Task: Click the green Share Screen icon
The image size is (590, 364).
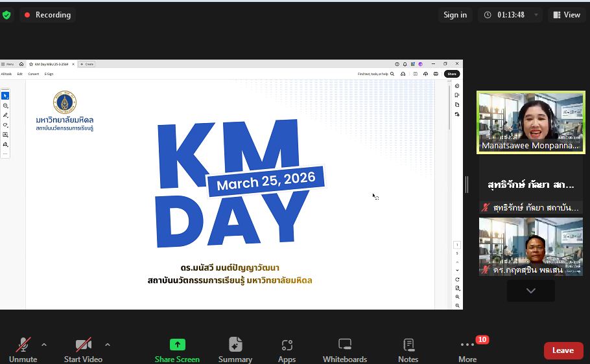Action: [177, 345]
